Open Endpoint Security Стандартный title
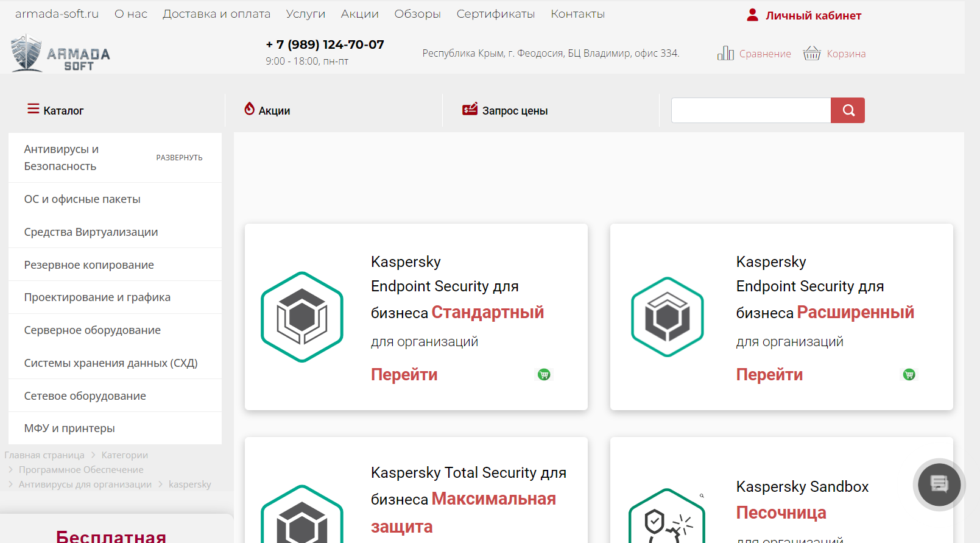The width and height of the screenshot is (980, 543). tap(457, 287)
